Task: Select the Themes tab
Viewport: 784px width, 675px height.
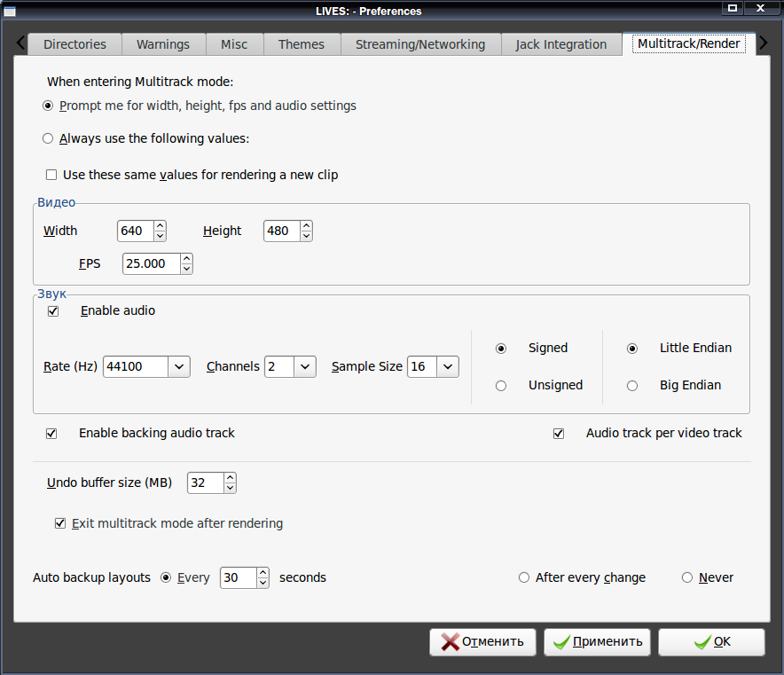Action: tap(302, 44)
